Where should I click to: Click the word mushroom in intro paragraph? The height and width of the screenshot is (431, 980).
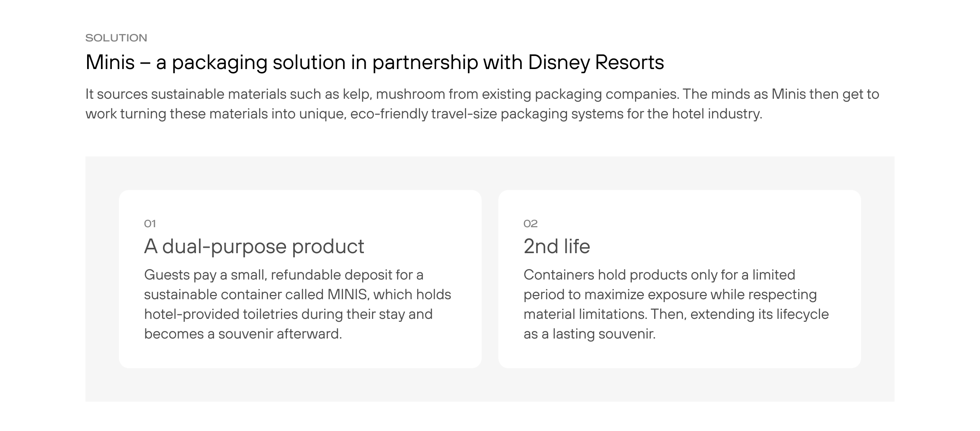click(410, 94)
